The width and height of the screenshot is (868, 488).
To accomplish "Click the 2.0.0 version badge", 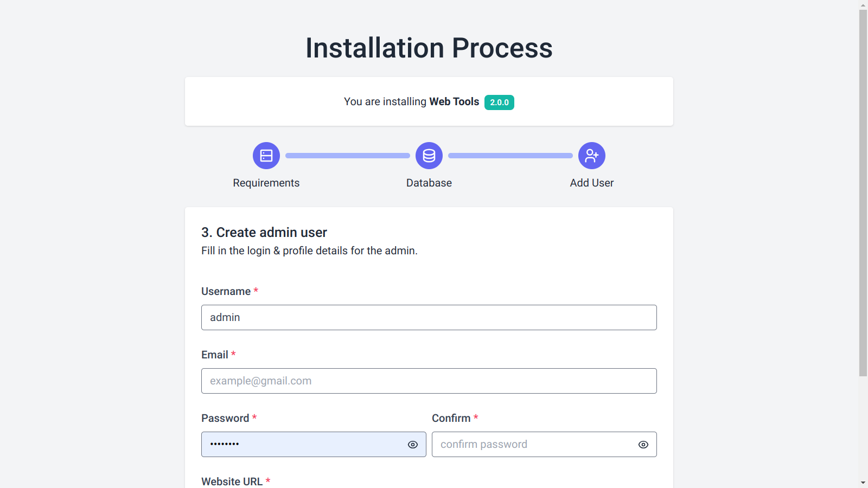I will [x=499, y=102].
